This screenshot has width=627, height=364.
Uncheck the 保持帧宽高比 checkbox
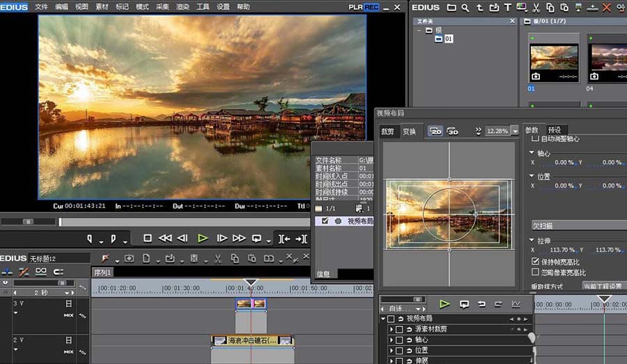point(535,262)
